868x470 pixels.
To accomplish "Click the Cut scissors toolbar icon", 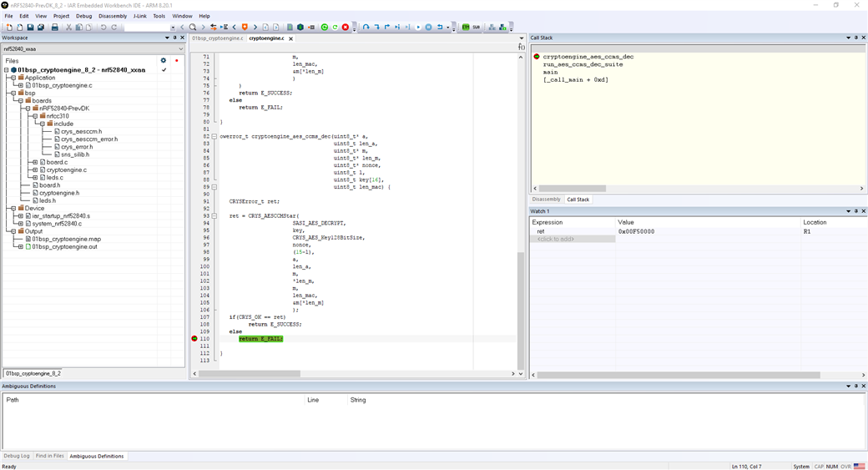I will point(68,27).
